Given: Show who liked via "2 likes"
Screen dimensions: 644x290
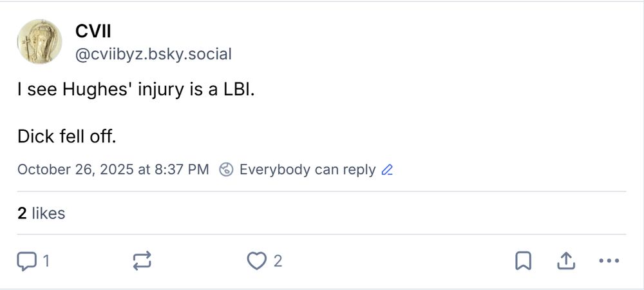Looking at the screenshot, I should (x=41, y=213).
